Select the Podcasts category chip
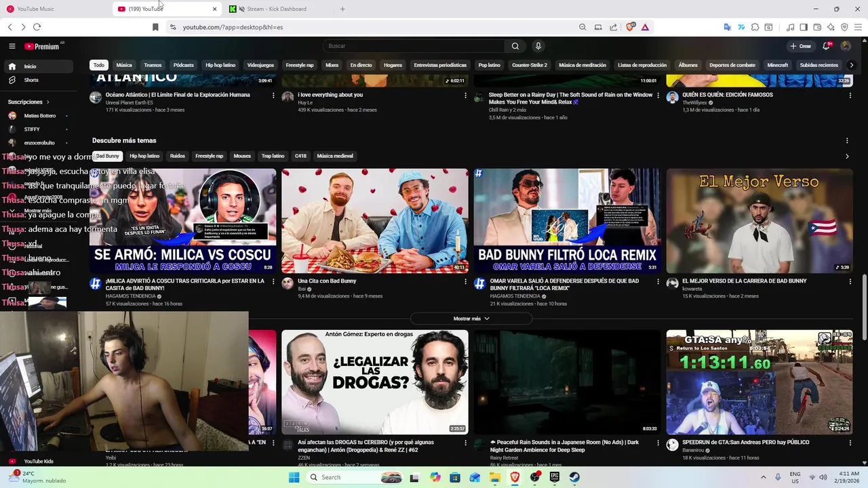Screen dimensions: 868x488 (184, 65)
